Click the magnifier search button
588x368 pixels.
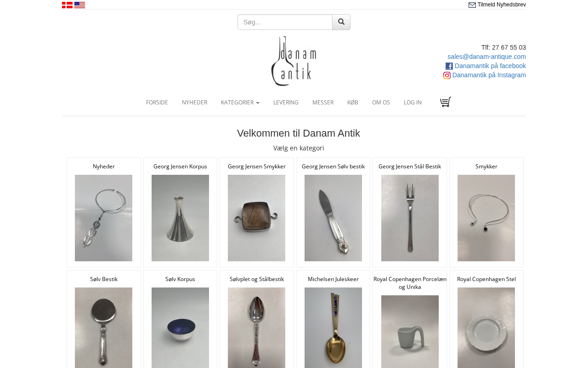tap(341, 22)
